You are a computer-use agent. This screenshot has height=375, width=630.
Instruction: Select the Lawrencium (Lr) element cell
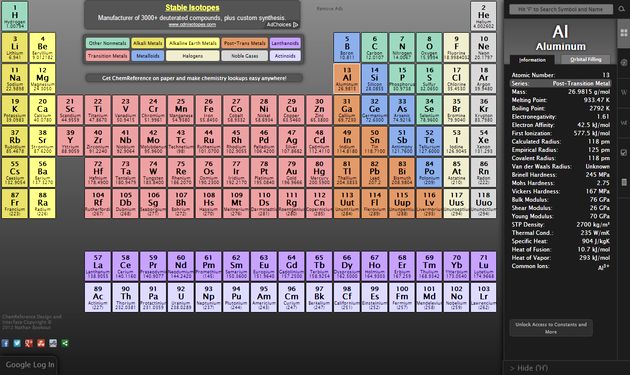point(483,297)
